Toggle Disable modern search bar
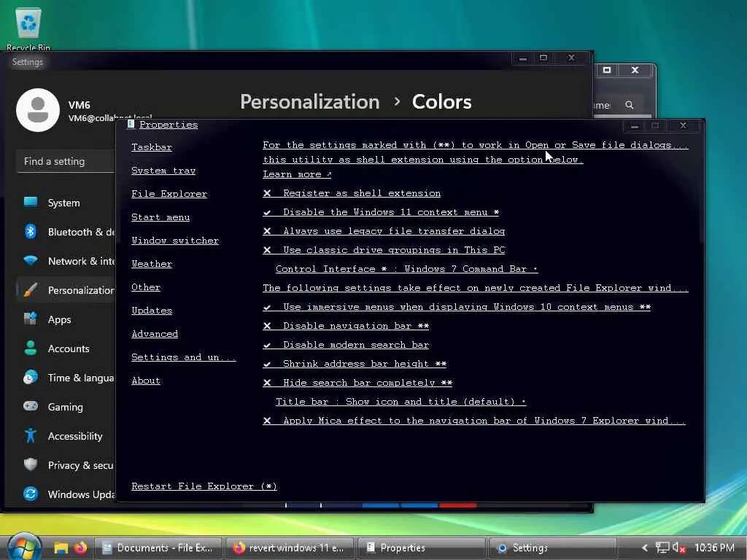The width and height of the screenshot is (747, 560). (x=345, y=345)
